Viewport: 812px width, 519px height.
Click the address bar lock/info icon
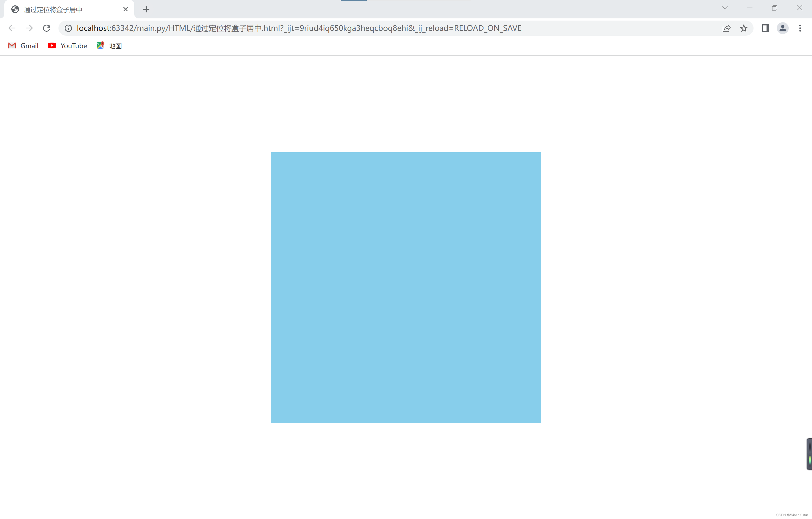[68, 28]
